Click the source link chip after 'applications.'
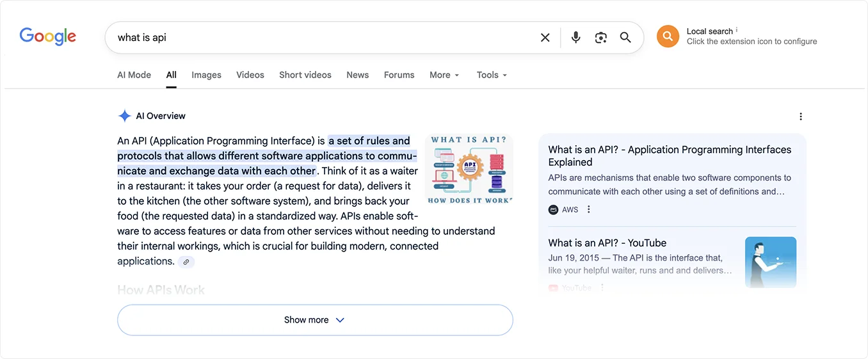Screen dimensions: 868x359 186,262
